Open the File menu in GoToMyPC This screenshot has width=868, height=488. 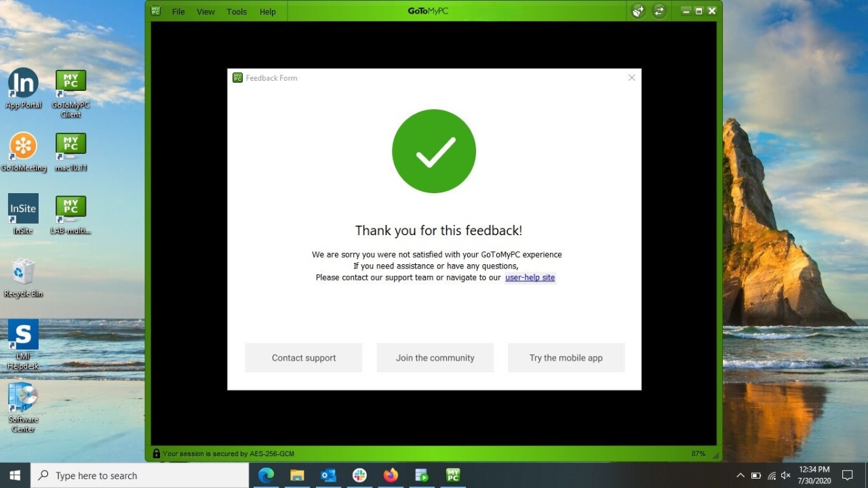178,12
